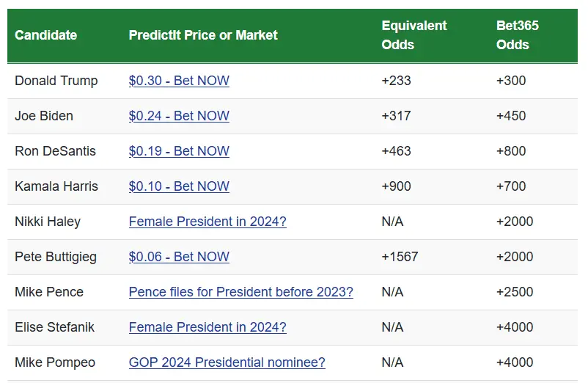Click Ron DeSantis's +463 equivalent odds

point(396,151)
